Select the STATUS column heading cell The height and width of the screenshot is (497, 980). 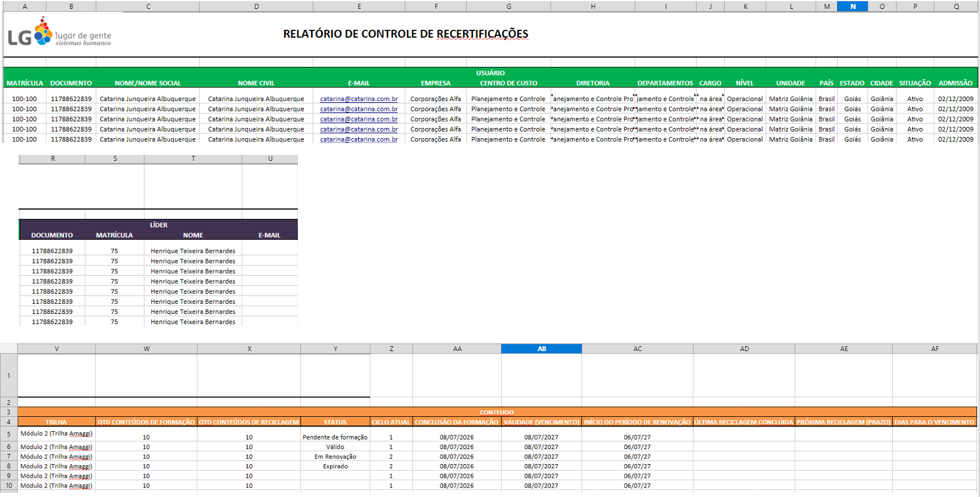(335, 422)
